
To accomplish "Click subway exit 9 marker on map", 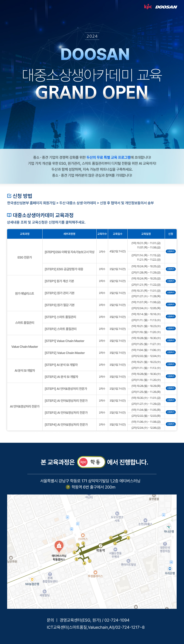I will click(x=111, y=538).
